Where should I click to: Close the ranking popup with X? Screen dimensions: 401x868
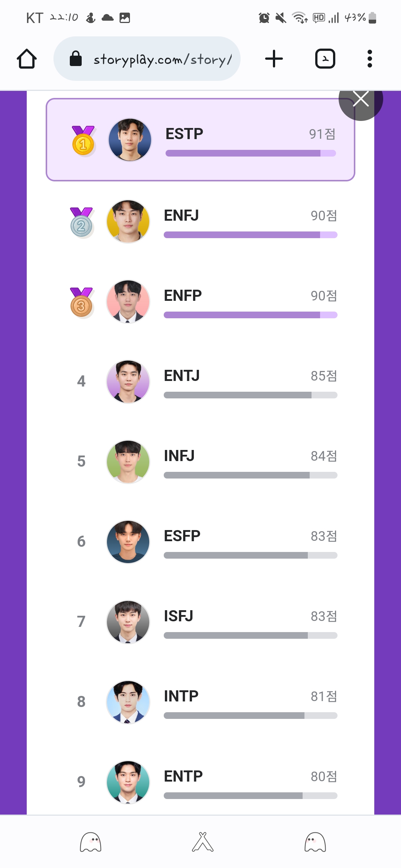pyautogui.click(x=361, y=99)
